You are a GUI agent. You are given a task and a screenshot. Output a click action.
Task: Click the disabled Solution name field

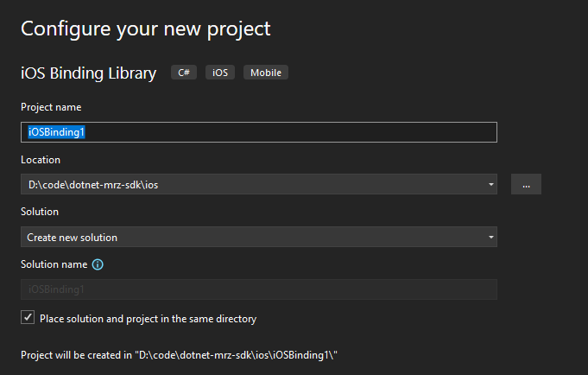coord(259,289)
